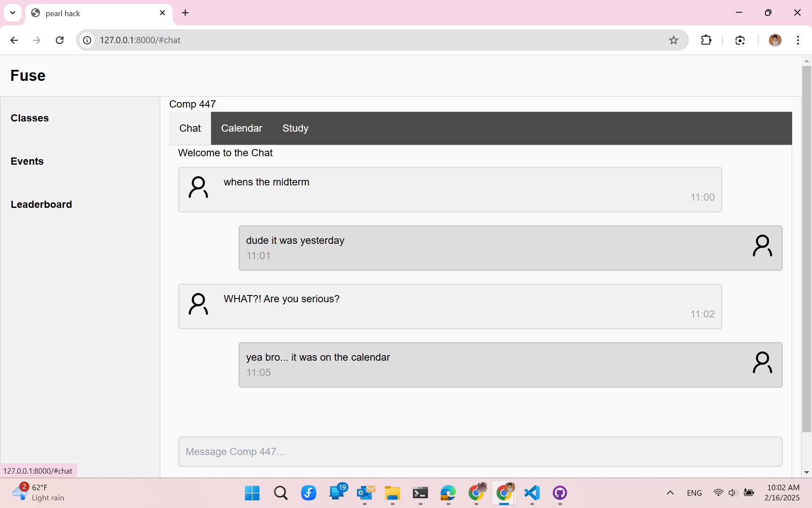
Task: Open the Study tab
Action: click(x=295, y=128)
